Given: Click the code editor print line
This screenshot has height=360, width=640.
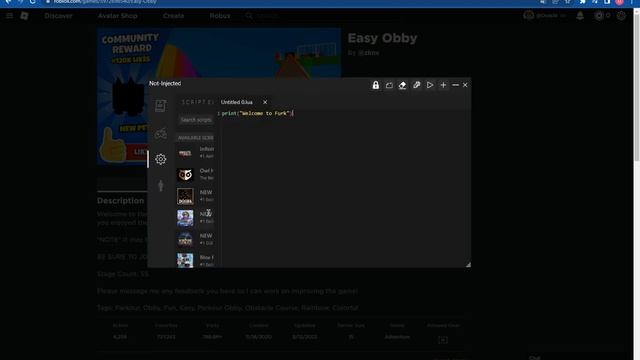Looking at the screenshot, I should 257,113.
